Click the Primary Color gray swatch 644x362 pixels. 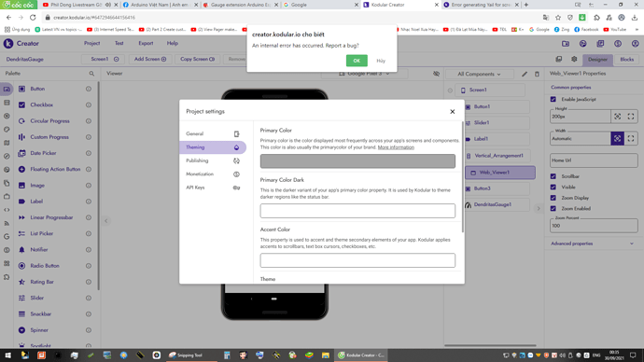click(357, 160)
